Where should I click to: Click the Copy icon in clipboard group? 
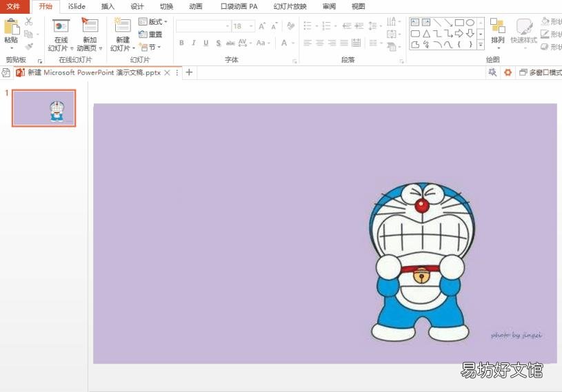29,34
